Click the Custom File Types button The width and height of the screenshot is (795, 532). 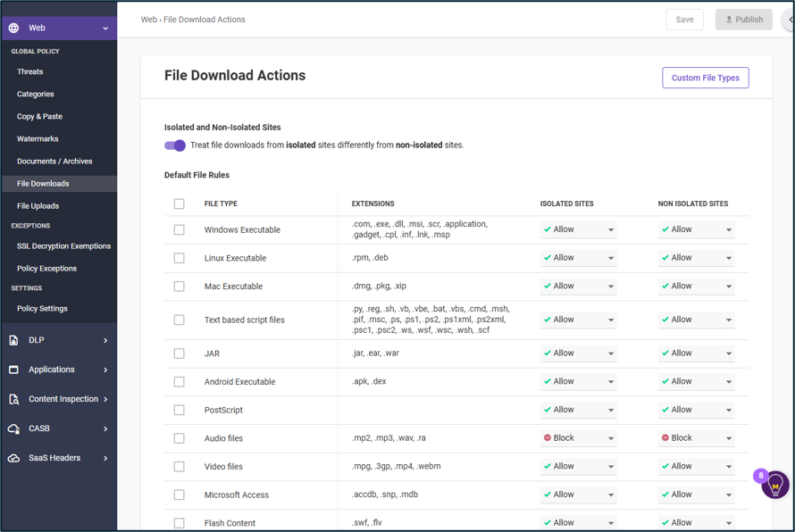tap(706, 78)
